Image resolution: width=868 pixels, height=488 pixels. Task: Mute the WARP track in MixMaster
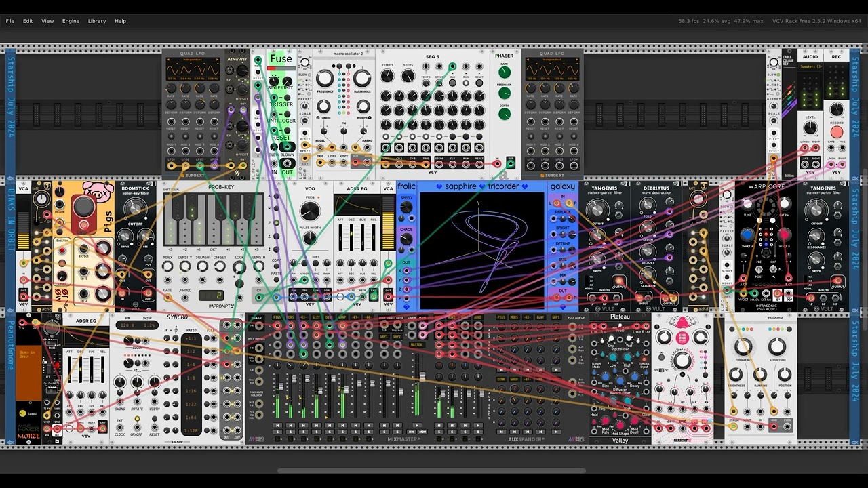(342, 425)
